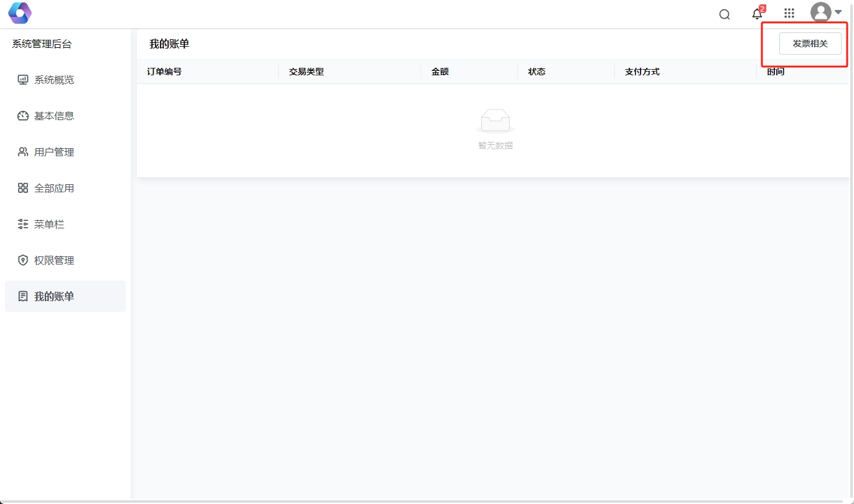Expand the user account dropdown arrow

838,12
